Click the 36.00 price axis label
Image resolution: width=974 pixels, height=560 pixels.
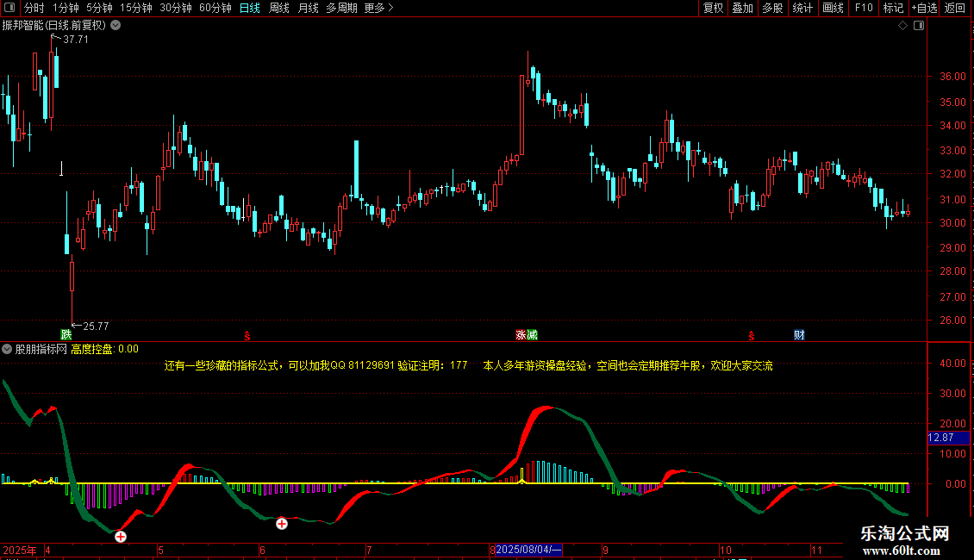952,77
